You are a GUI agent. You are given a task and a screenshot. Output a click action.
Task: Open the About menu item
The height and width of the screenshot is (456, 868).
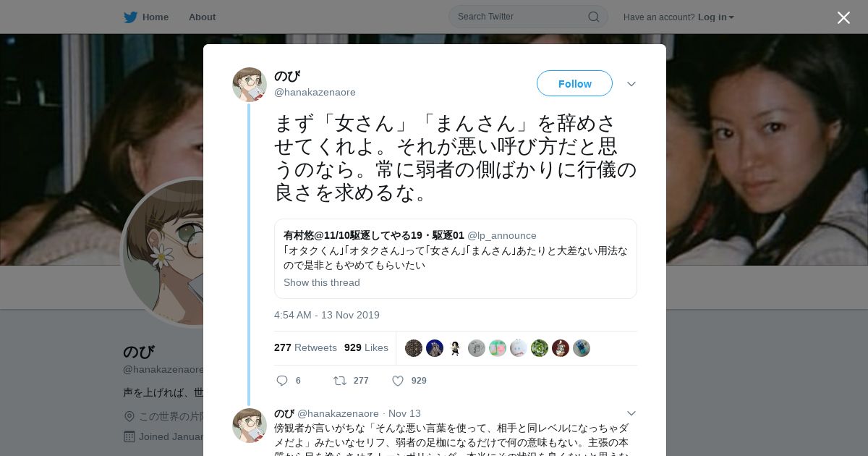(202, 17)
